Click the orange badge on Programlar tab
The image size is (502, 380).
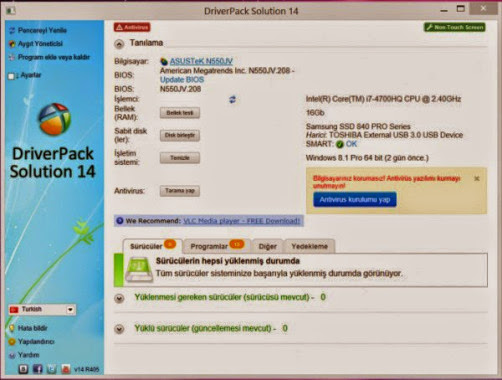[237, 244]
